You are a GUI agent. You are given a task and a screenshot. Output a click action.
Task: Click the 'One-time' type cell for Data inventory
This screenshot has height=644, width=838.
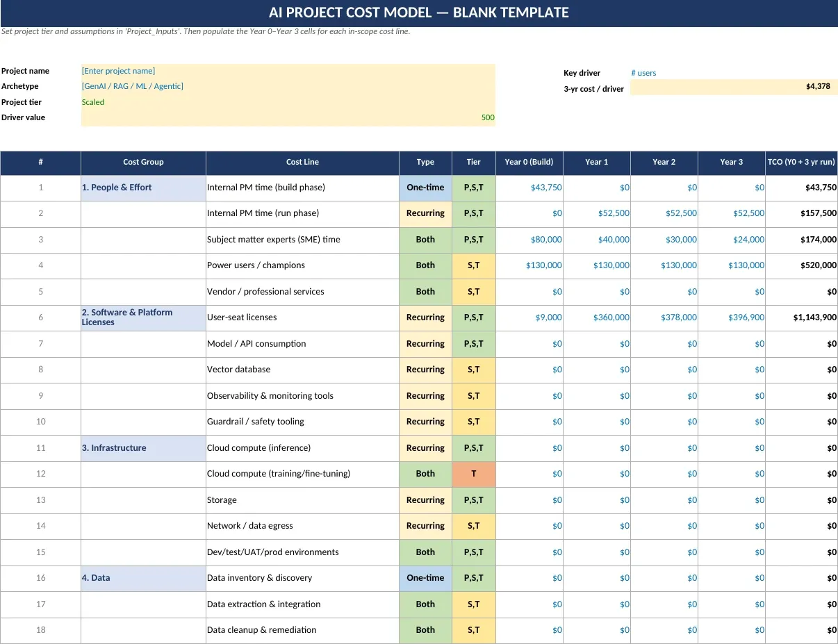(x=425, y=578)
